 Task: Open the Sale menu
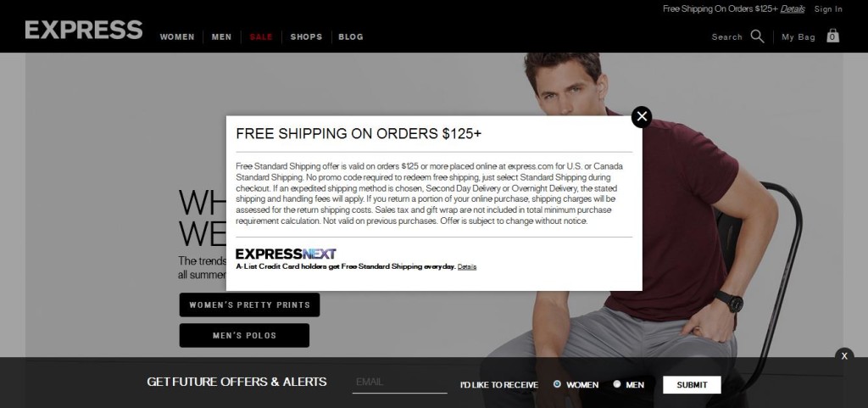click(261, 37)
